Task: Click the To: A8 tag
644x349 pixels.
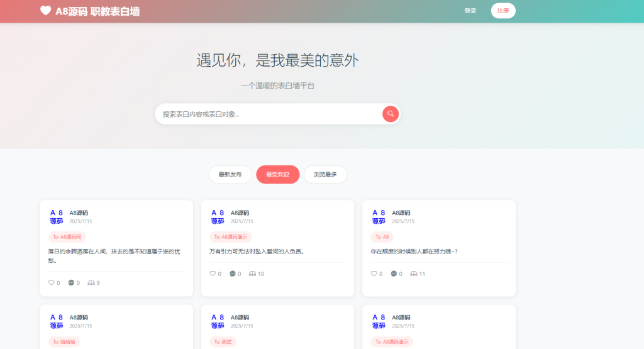Action: point(382,237)
